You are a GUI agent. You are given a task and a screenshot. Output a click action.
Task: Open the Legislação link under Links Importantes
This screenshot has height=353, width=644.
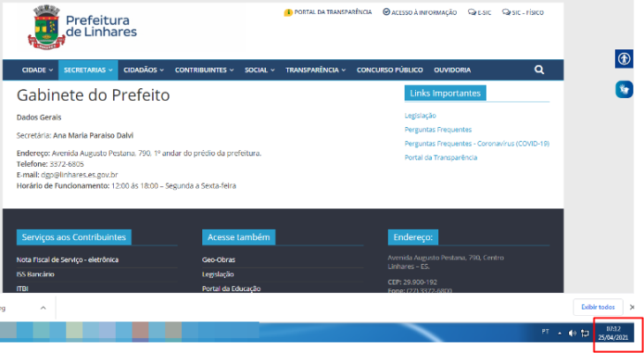click(420, 116)
